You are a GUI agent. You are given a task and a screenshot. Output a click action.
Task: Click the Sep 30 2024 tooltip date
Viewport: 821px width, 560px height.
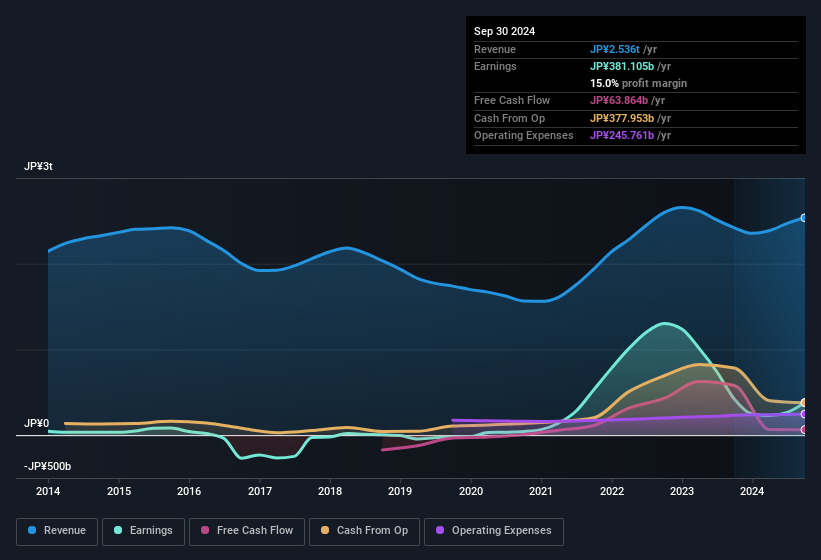point(504,31)
